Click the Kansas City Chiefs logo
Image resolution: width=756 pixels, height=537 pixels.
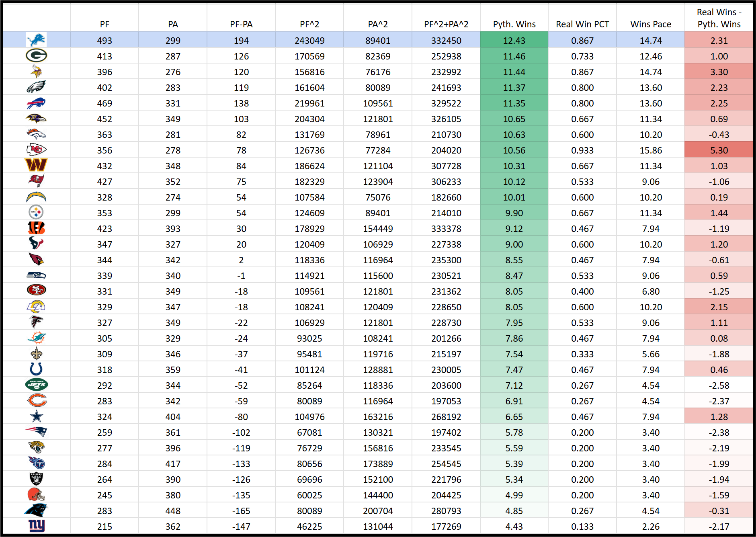coord(36,150)
